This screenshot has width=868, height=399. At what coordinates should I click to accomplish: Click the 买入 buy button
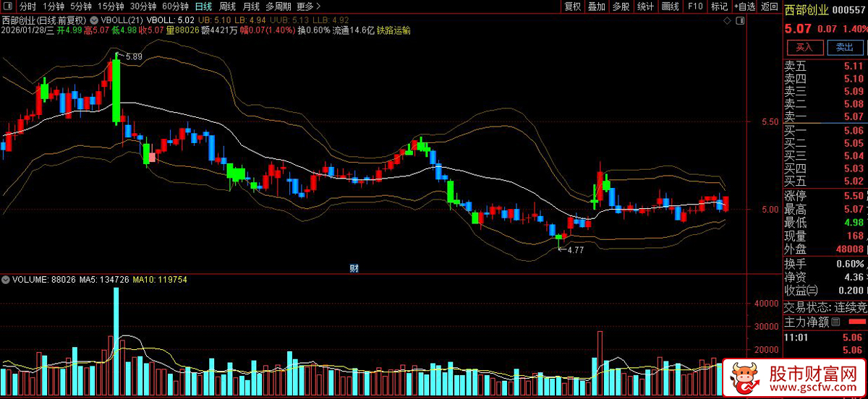coord(804,47)
